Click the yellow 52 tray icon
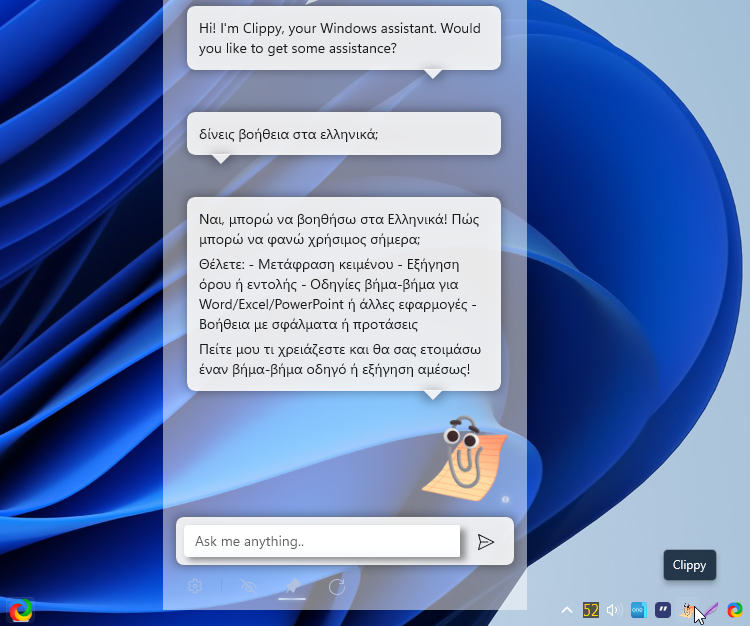This screenshot has height=626, width=750. click(591, 610)
